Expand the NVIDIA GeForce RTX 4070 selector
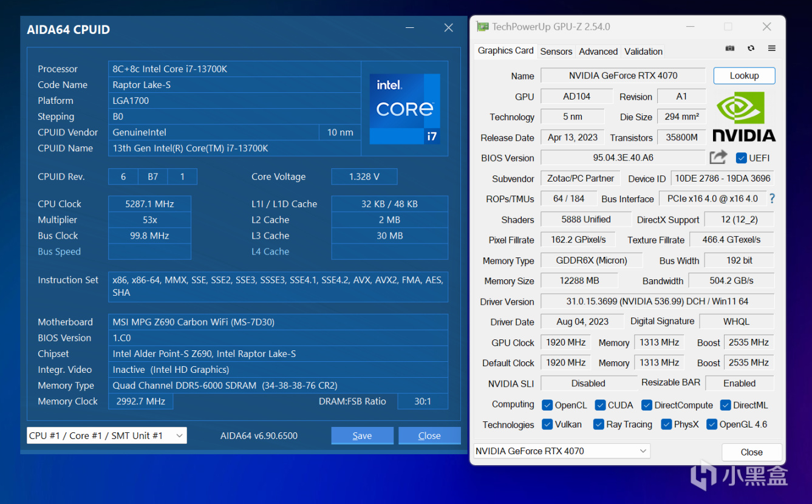This screenshot has height=504, width=812. (562, 451)
